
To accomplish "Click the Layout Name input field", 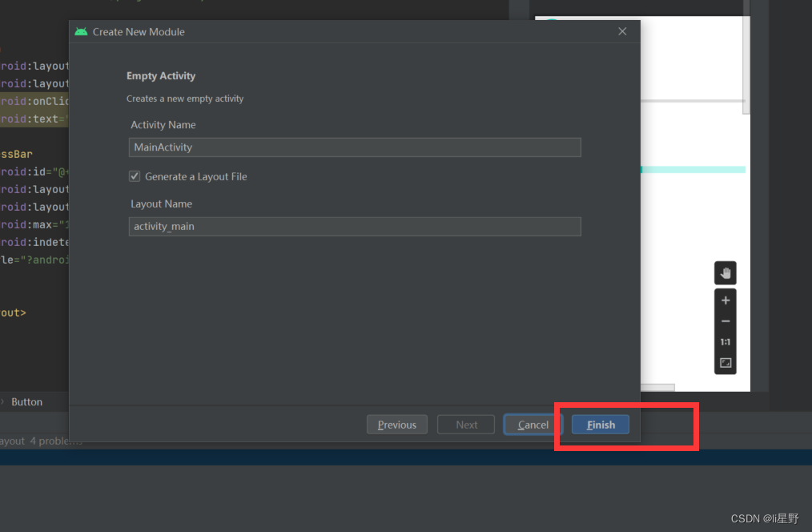I will click(355, 227).
